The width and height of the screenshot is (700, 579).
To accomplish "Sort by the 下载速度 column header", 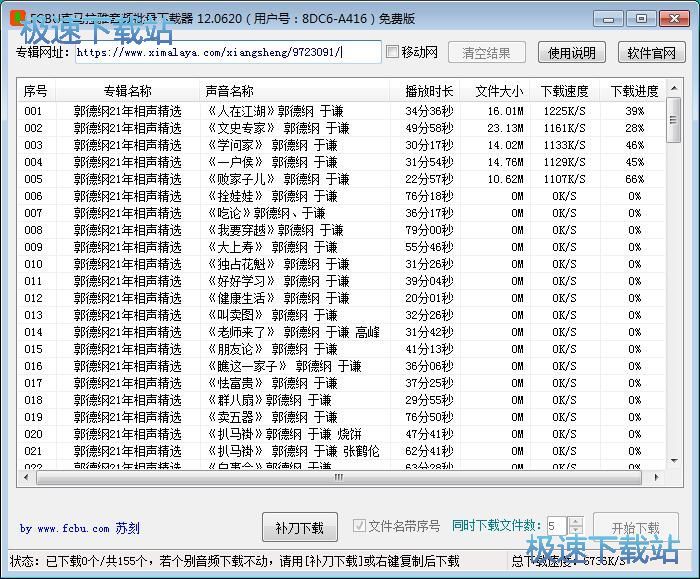I will 565,91.
